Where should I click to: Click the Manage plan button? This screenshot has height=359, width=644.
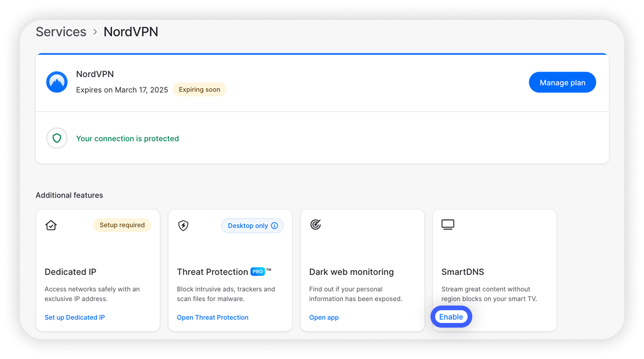[x=562, y=82]
